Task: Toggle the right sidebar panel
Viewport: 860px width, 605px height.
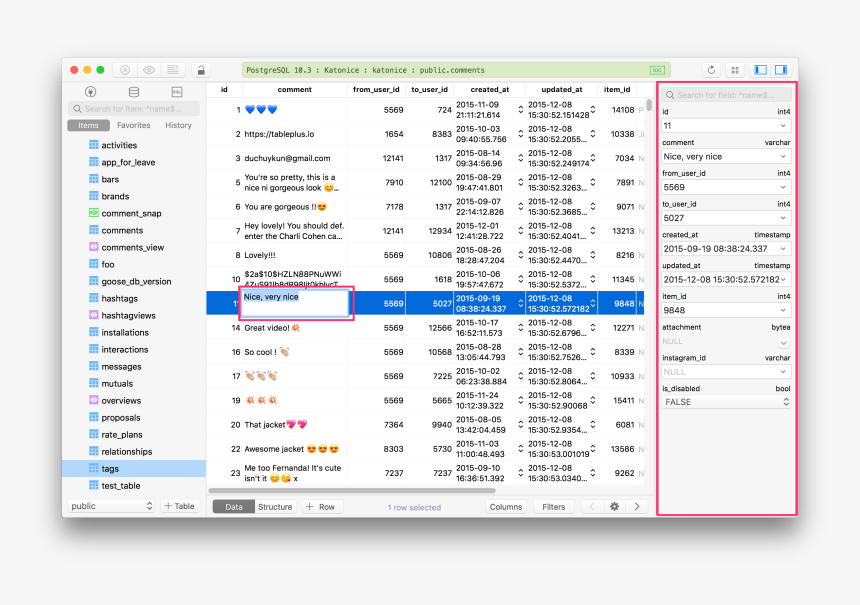Action: click(781, 70)
